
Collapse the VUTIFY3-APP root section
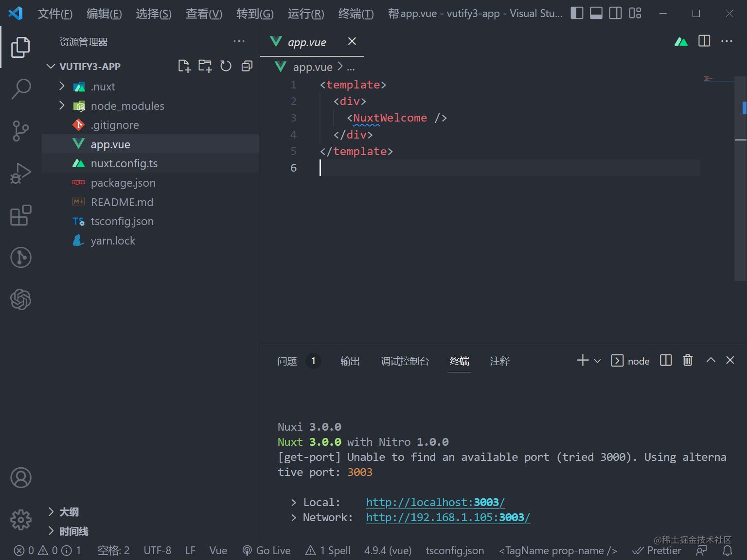(x=51, y=66)
